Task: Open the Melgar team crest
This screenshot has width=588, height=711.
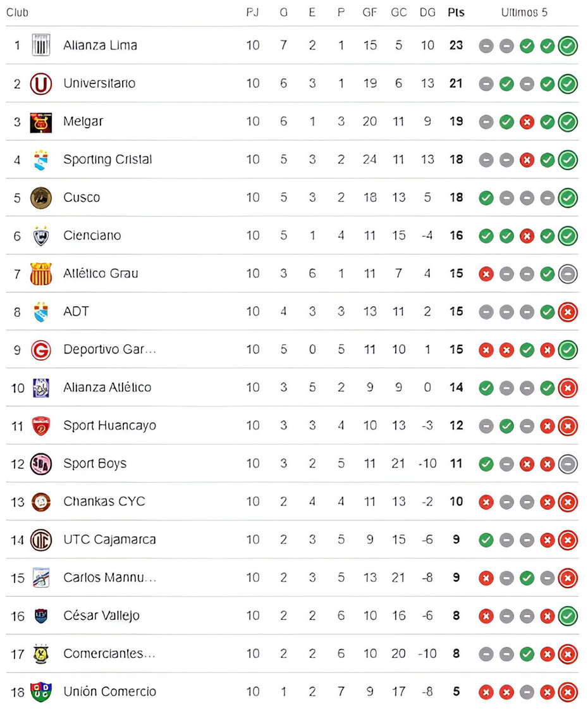Action: 41,123
